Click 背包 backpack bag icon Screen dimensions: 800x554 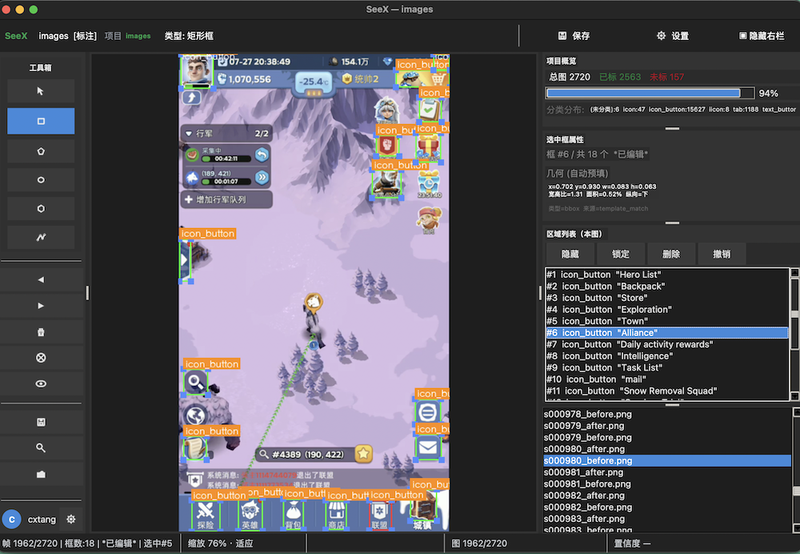click(x=293, y=514)
